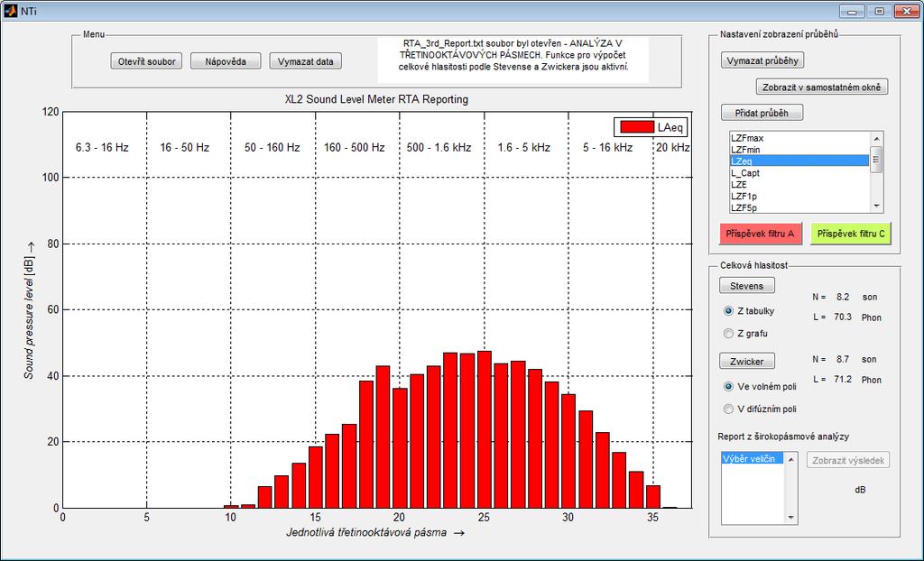The image size is (924, 561).
Task: Close the NTi window
Action: (906, 11)
